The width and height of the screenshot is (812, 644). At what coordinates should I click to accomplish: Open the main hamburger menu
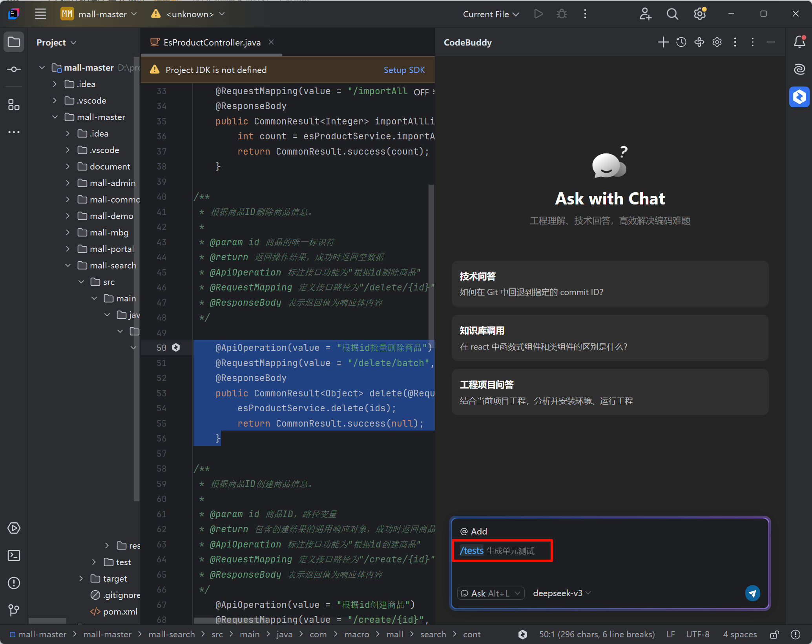click(40, 14)
